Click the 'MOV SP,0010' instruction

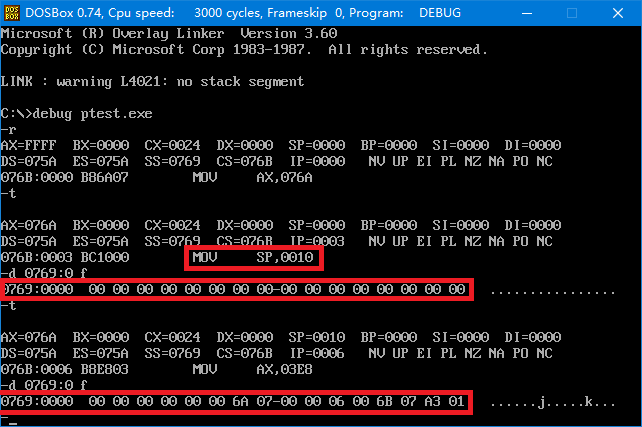[253, 257]
